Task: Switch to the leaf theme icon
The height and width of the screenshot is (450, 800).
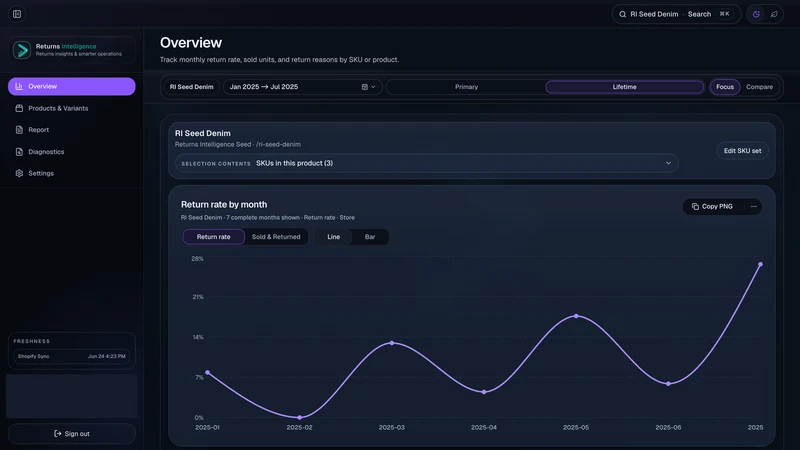Action: (774, 14)
